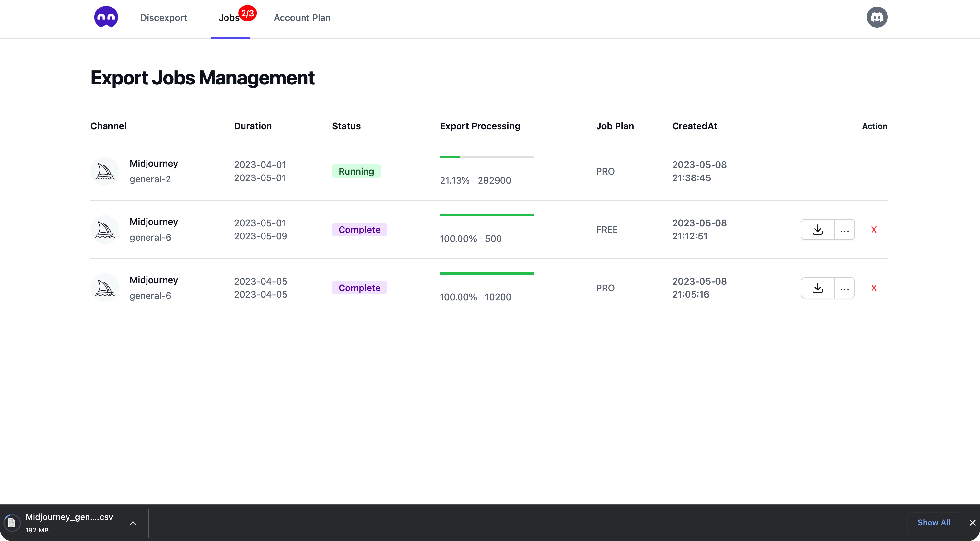Delete the FREE plan job with red X

(x=874, y=230)
